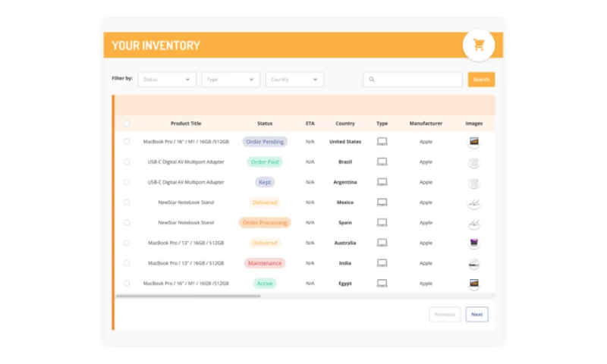Click the shopping cart icon
Viewport: 607px width, 364px height.
coord(479,45)
